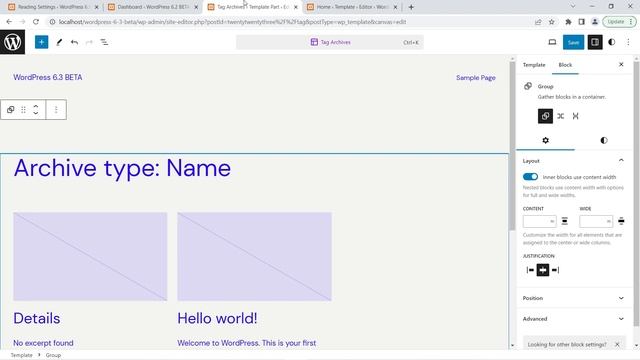Screen dimensions: 640x360
Task: Select Group in the breadcrumb
Action: click(x=53, y=355)
